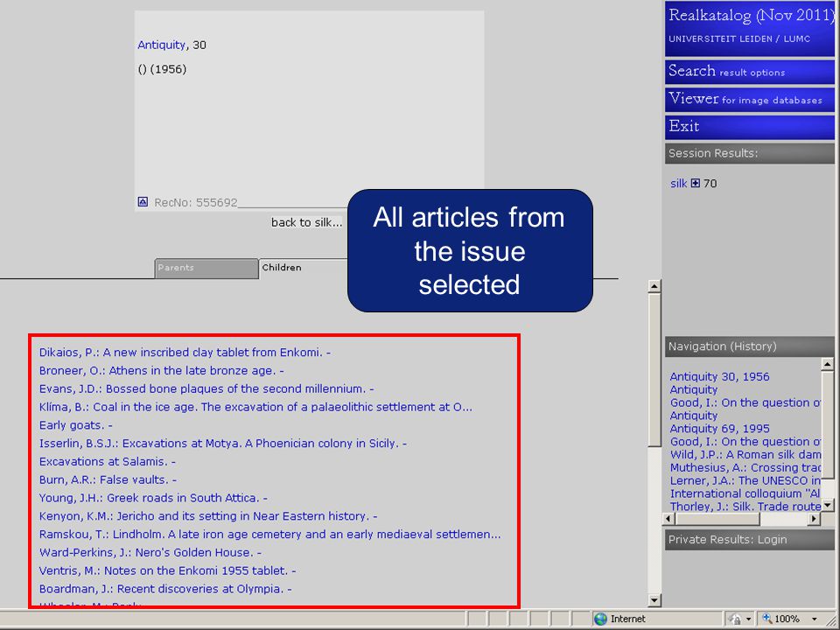Open history entry Wild, J.P.: A Roman silk
This screenshot has width=840, height=630.
(745, 454)
